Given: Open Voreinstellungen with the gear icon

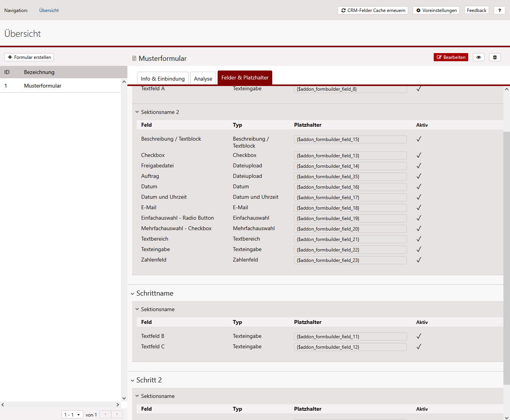Looking at the screenshot, I should [436, 10].
